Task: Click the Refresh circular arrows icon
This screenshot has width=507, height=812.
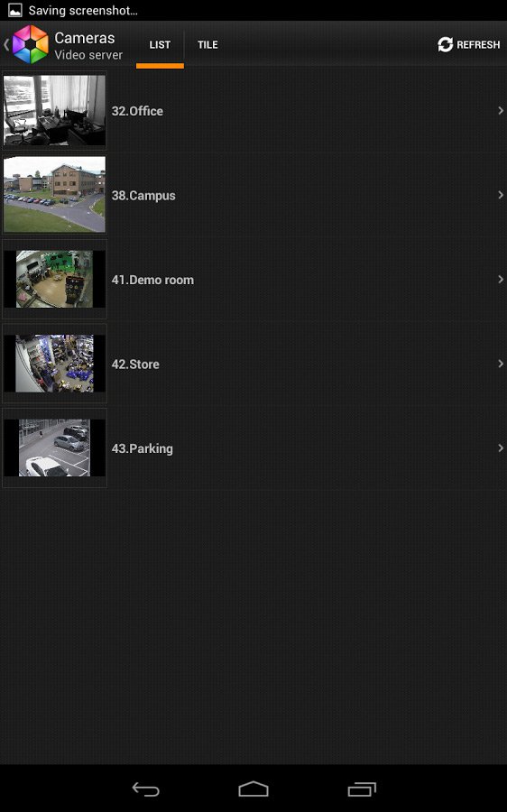Action: [x=446, y=44]
